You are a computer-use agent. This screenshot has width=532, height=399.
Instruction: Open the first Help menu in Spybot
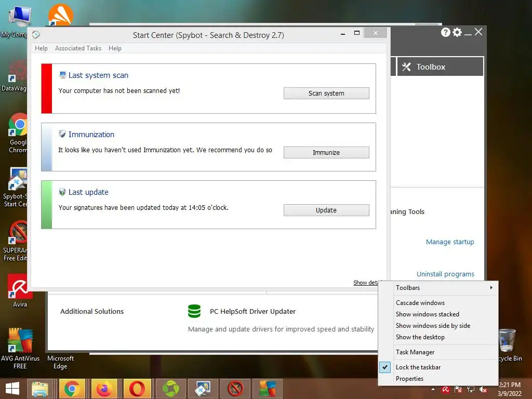click(x=41, y=48)
